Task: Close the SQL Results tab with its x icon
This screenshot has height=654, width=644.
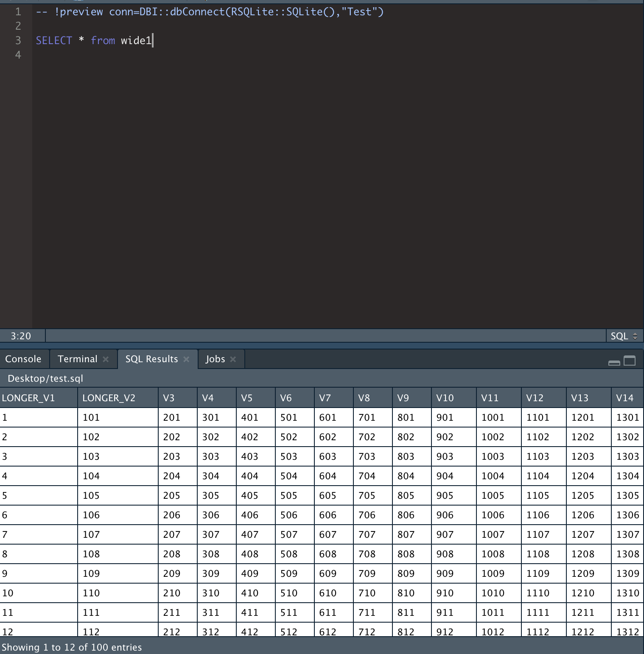Action: coord(186,359)
